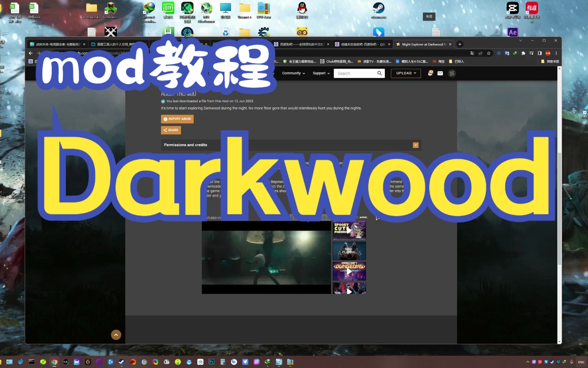Open Steam from the taskbar
The height and width of the screenshot is (368, 588).
coord(121,362)
